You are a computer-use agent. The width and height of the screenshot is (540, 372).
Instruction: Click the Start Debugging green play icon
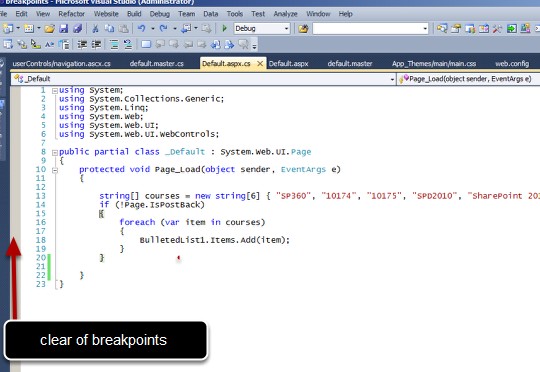tap(225, 28)
